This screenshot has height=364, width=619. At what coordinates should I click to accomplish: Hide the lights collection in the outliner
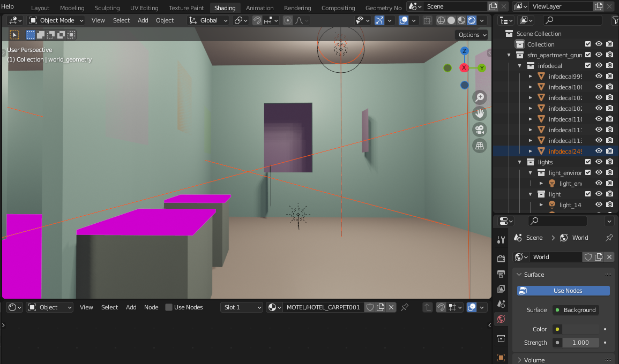(x=599, y=162)
